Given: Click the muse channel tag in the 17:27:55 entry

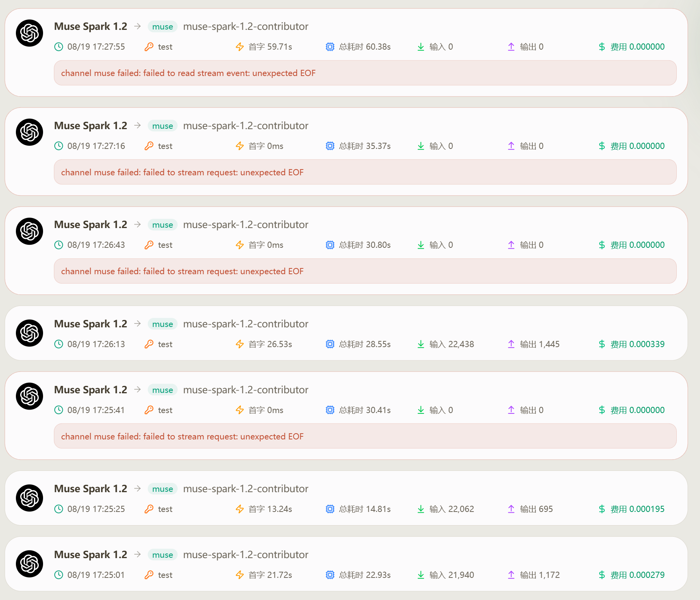Looking at the screenshot, I should 162,27.
